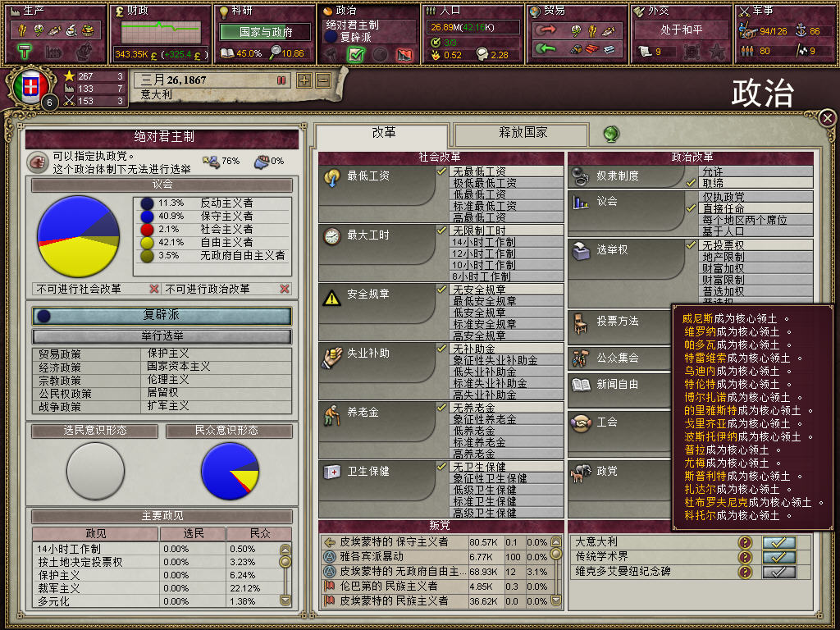The height and width of the screenshot is (630, 840).
Task: Click the question mark icon for 大意大利
Action: tap(745, 542)
